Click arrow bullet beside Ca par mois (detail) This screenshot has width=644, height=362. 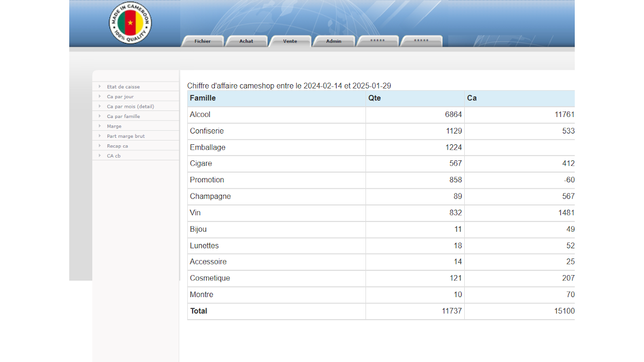pos(99,106)
